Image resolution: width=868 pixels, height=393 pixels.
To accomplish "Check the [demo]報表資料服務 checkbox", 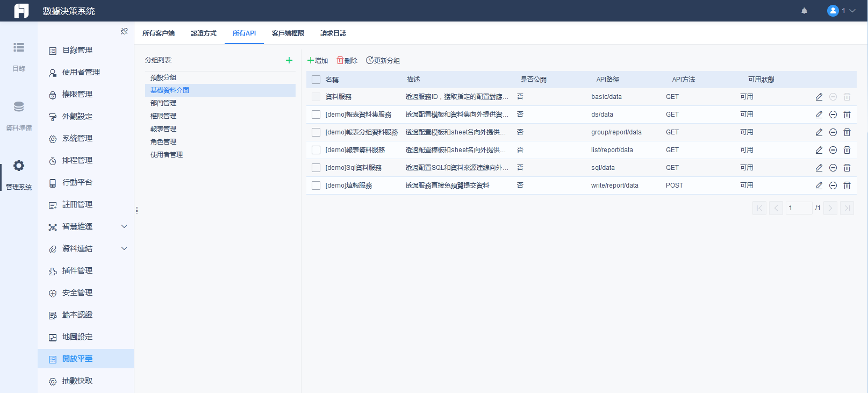I will tap(316, 150).
